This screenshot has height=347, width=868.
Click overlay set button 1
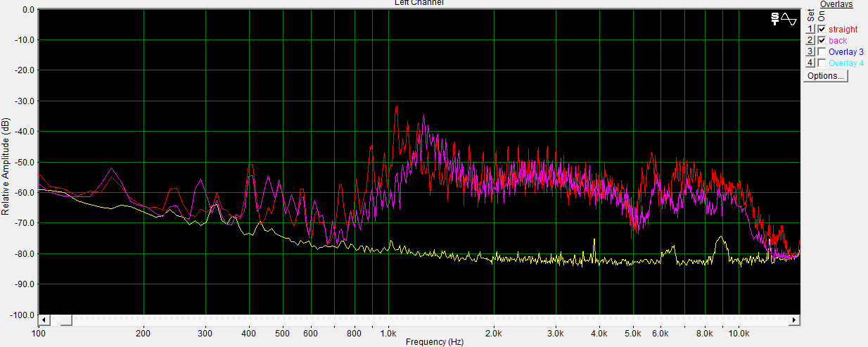[810, 29]
